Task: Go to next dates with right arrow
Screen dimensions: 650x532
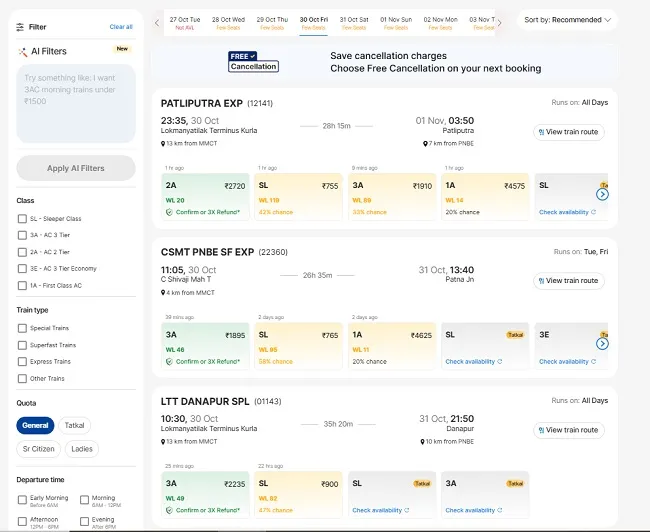Action: 500,23
